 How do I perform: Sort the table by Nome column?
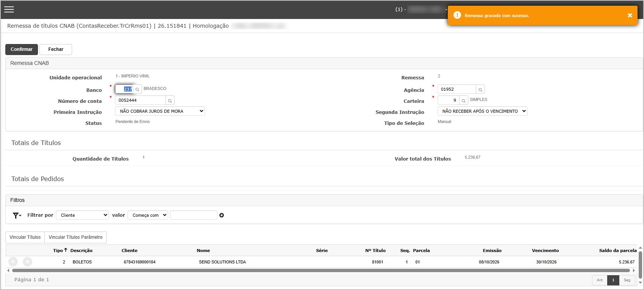(x=203, y=251)
